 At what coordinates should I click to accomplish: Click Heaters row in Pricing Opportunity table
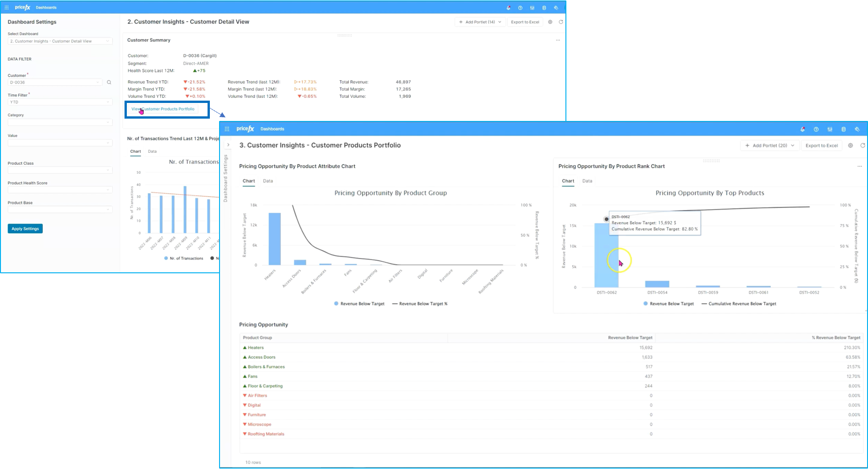coord(551,348)
